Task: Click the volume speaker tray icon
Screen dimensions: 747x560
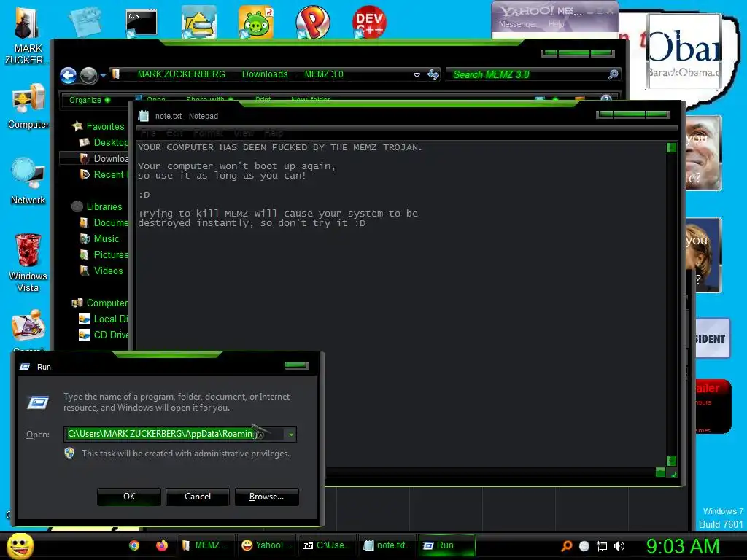Action: pyautogui.click(x=619, y=546)
